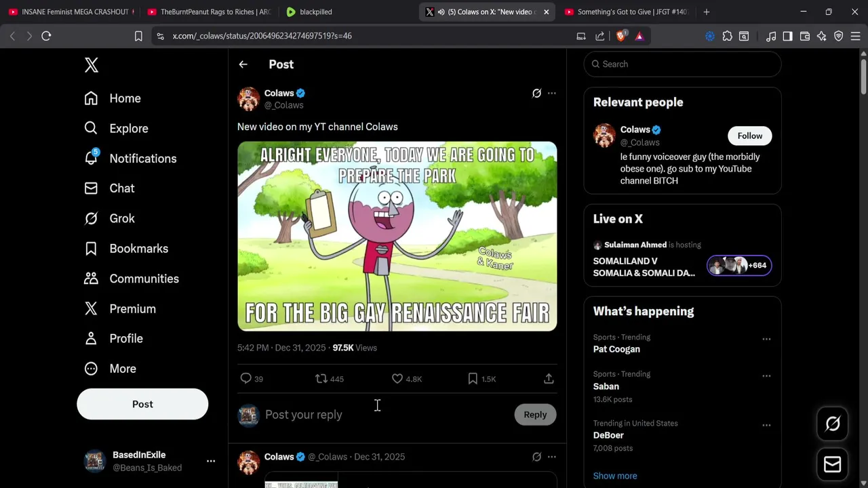Click the music note toolbar icon
The image size is (868, 488).
click(771, 36)
